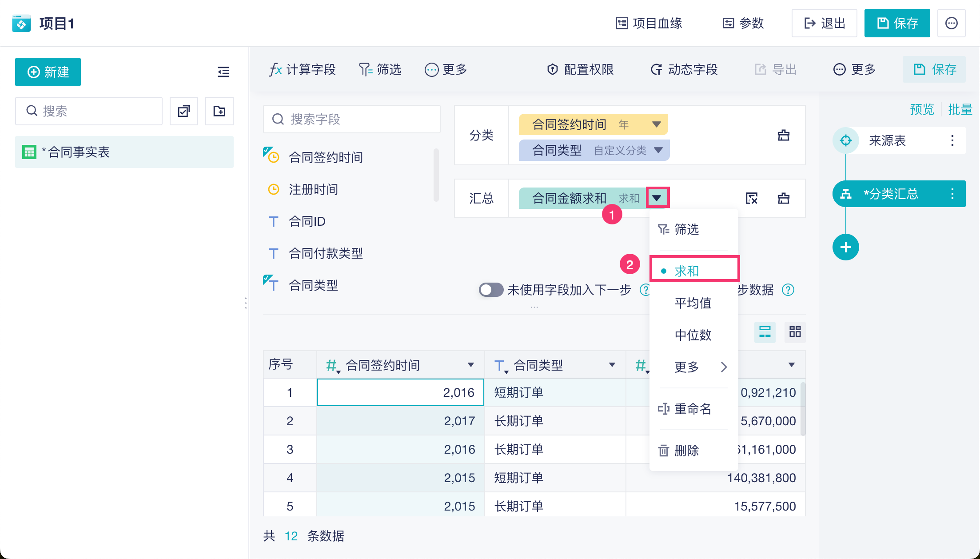Click the clear icon in 汇总 row

coord(751,198)
